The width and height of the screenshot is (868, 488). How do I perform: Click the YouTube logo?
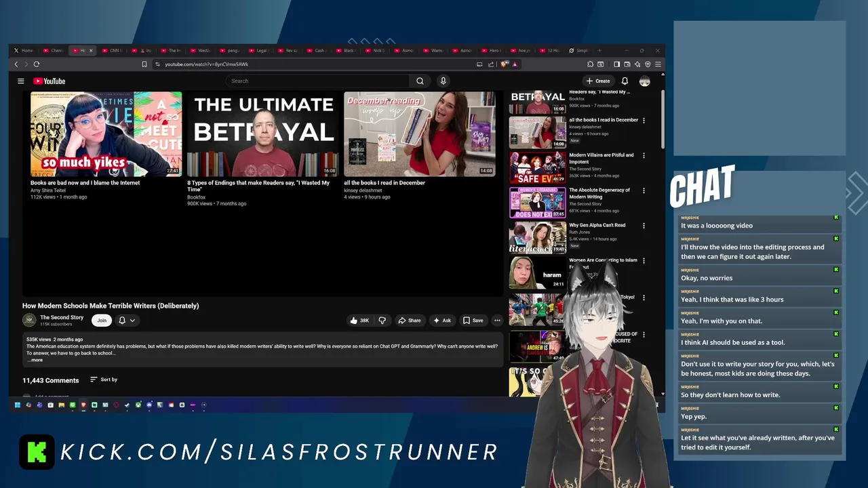[50, 81]
